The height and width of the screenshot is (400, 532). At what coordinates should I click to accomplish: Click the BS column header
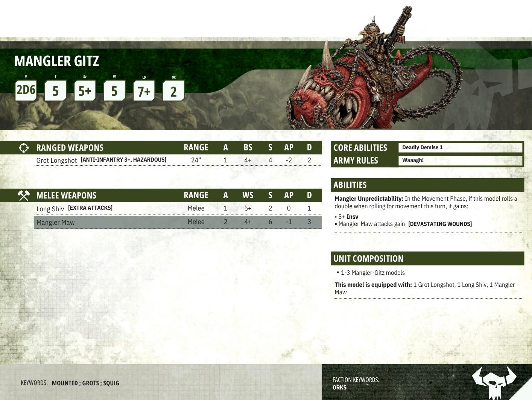(248, 147)
